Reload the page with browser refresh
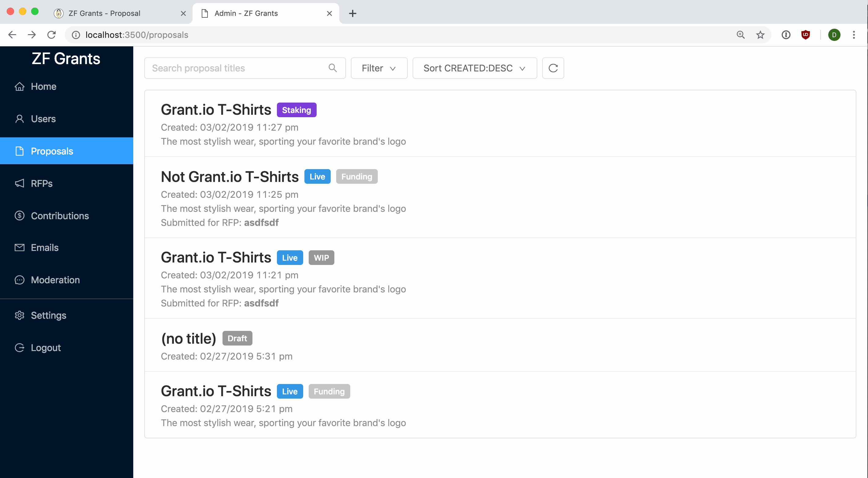The image size is (868, 478). point(51,35)
